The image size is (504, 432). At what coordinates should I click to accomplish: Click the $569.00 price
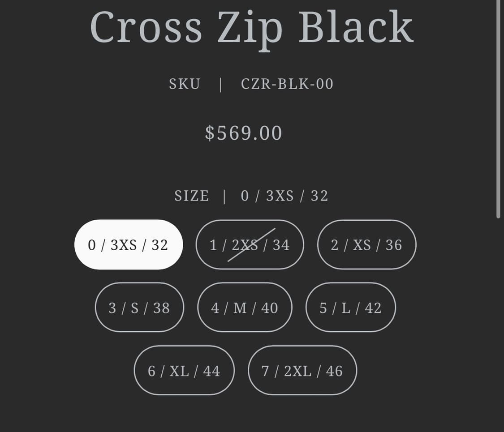(244, 133)
